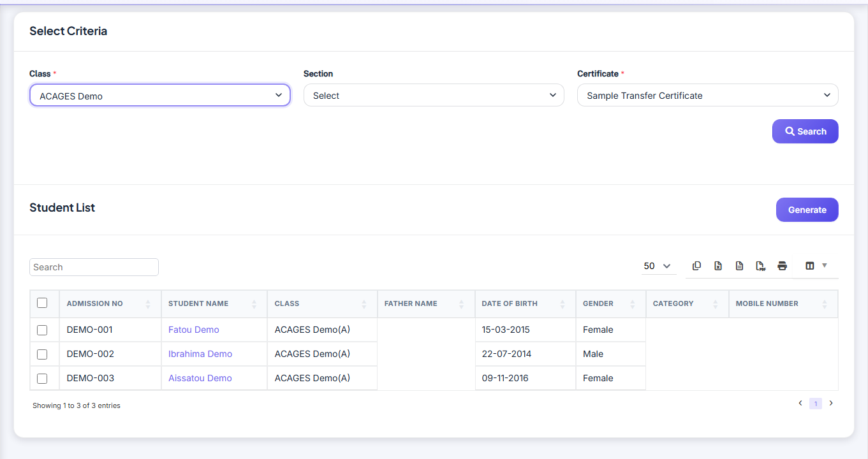Open column visibility dropdown
The width and height of the screenshot is (868, 459).
click(x=816, y=266)
